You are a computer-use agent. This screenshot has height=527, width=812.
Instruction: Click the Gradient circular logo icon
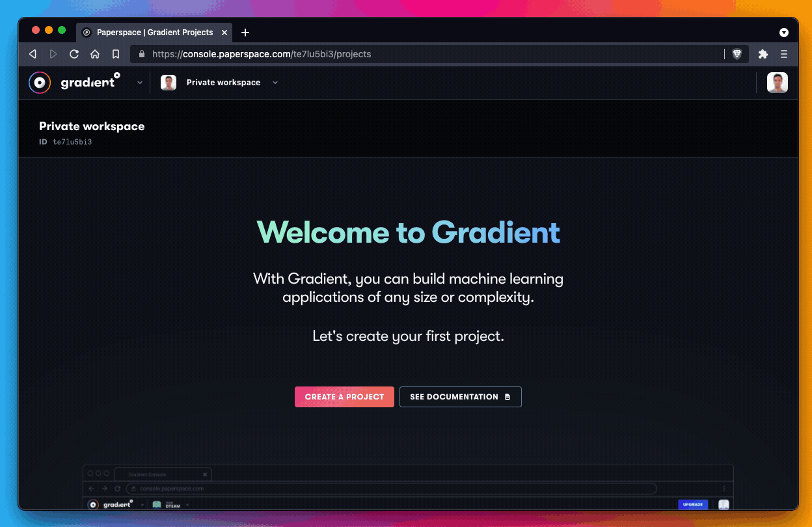pyautogui.click(x=40, y=83)
